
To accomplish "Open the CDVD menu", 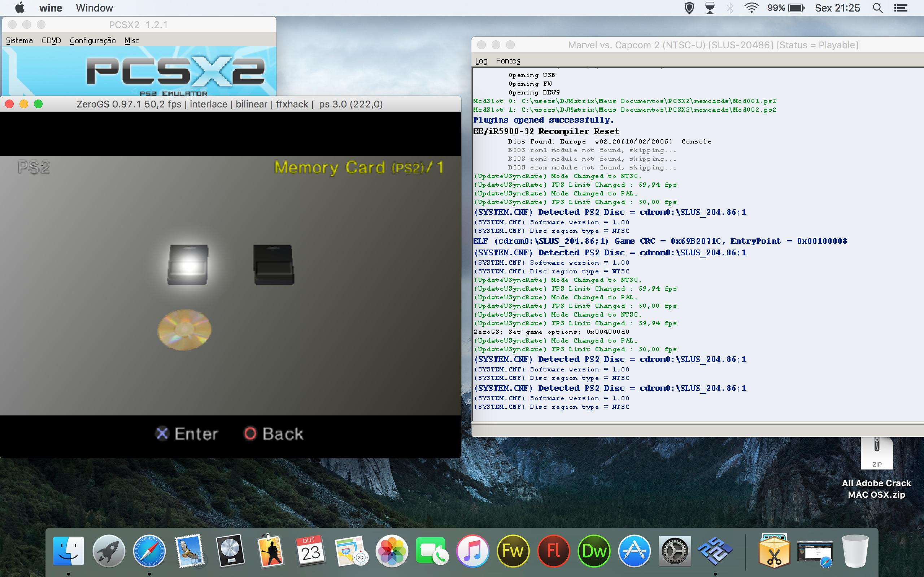I will 51,40.
